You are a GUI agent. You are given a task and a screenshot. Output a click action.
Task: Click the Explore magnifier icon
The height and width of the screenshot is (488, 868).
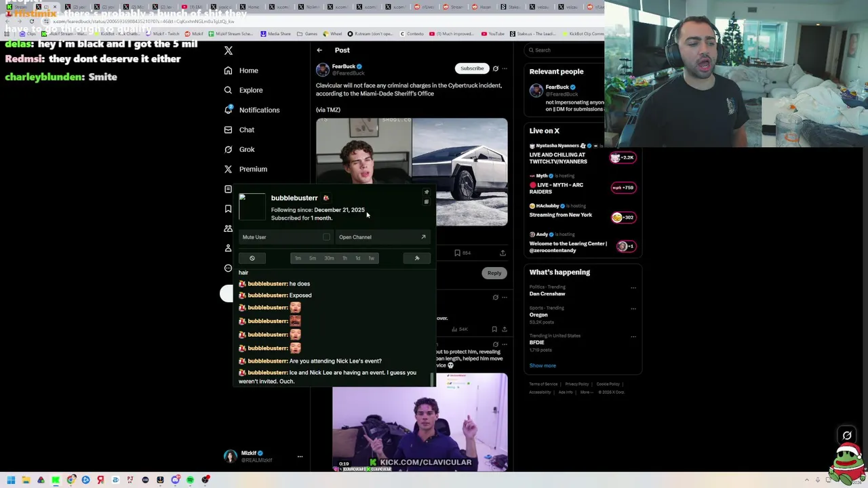click(229, 90)
